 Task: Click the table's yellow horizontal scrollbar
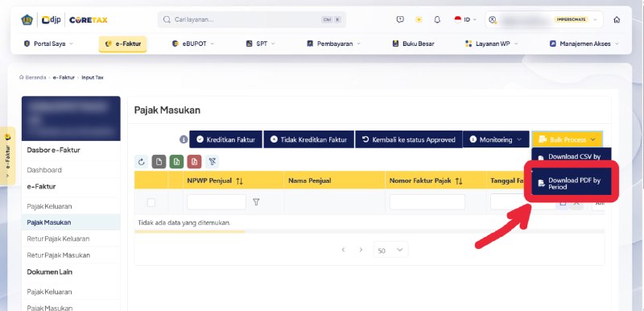[189, 232]
